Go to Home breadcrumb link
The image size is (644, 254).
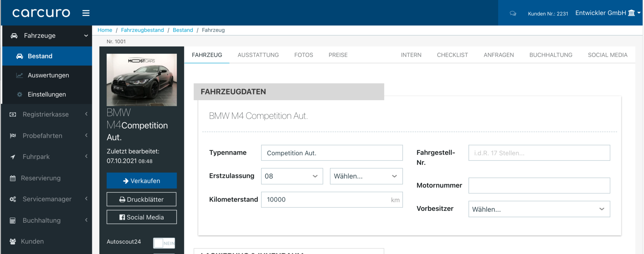coord(105,30)
